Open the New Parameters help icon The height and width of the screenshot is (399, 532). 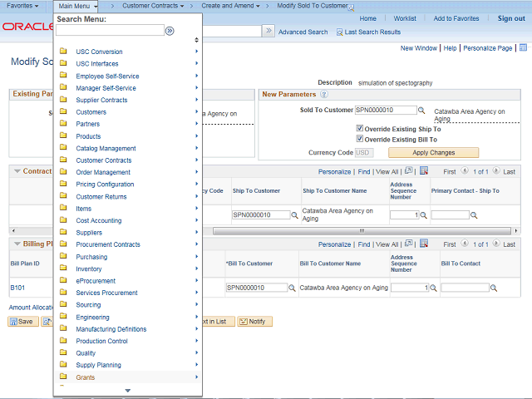[324, 94]
